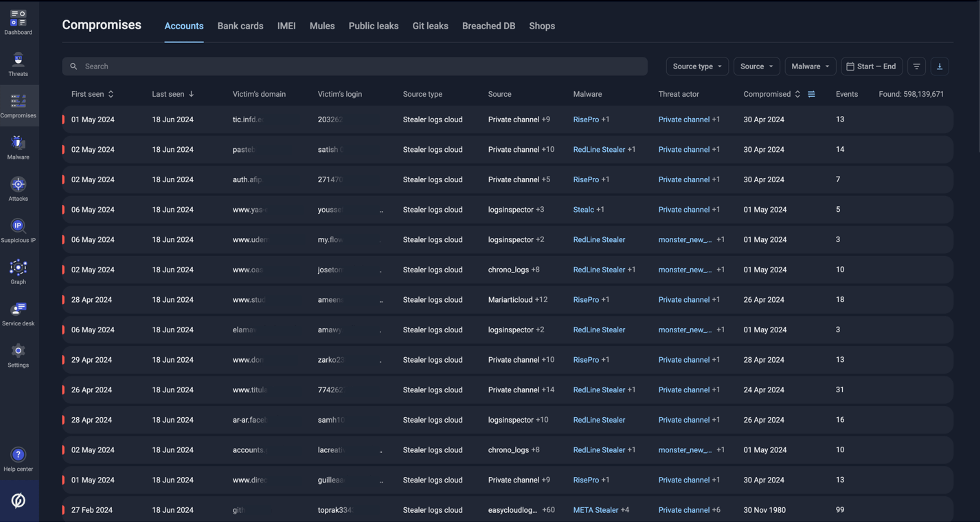The width and height of the screenshot is (980, 522).
Task: Switch to the Bank cards tab
Action: coord(240,25)
